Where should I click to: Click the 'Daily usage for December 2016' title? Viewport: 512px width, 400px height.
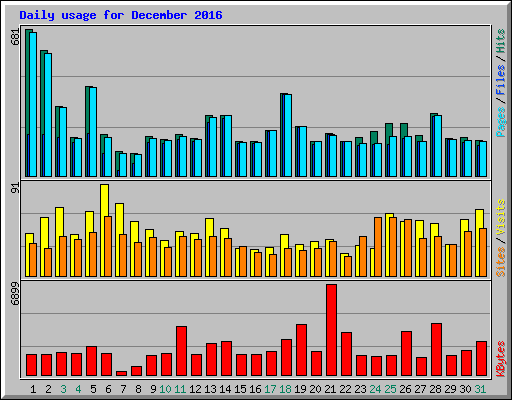pyautogui.click(x=121, y=15)
